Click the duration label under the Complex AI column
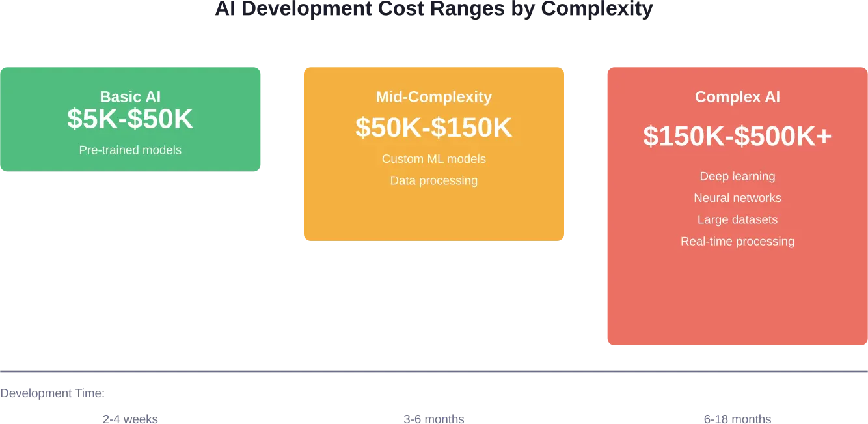868x424 pixels. pos(738,419)
